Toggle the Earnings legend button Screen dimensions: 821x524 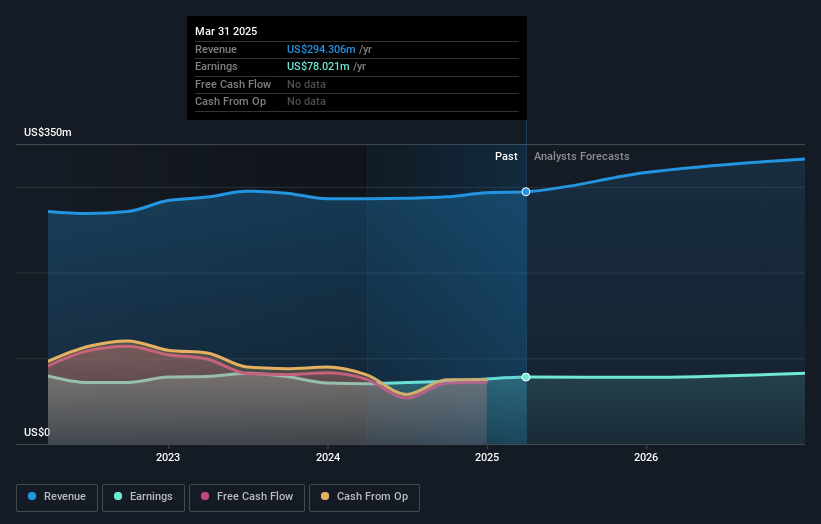(143, 497)
